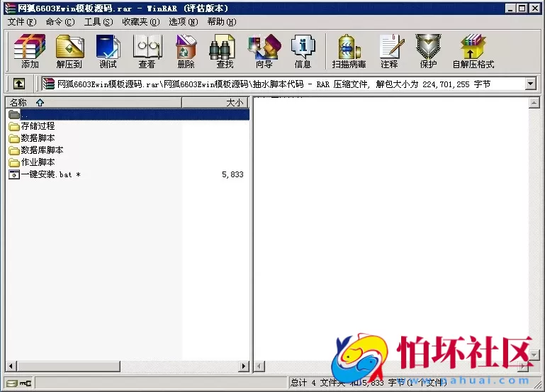Viewport: 545px width, 392px height.
Task: Open the address bar path dropdown
Action: tap(530, 84)
